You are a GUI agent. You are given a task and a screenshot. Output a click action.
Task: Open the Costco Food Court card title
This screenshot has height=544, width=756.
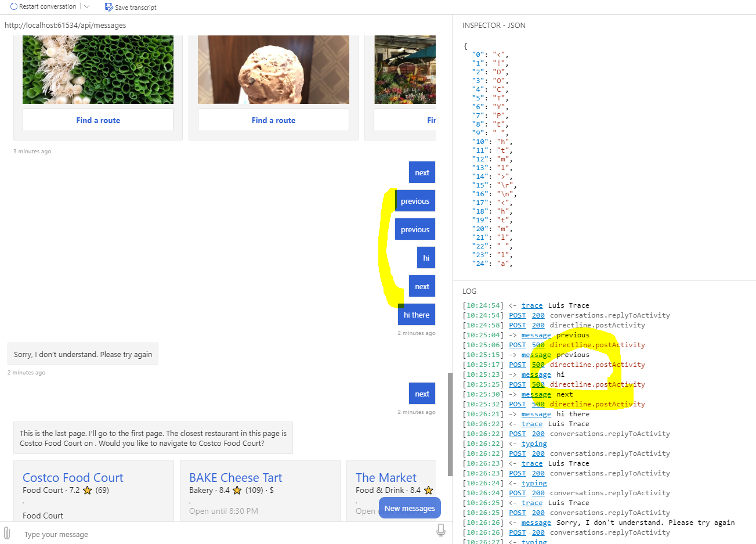click(x=73, y=477)
